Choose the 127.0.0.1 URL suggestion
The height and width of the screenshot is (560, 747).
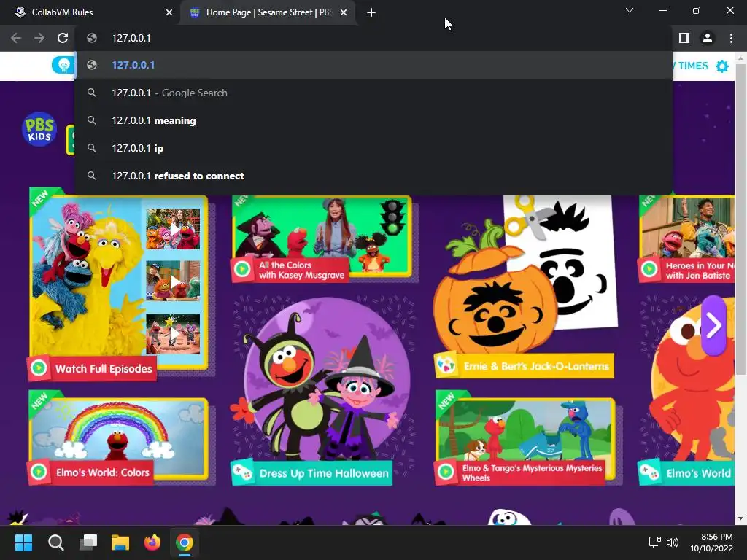coord(373,65)
